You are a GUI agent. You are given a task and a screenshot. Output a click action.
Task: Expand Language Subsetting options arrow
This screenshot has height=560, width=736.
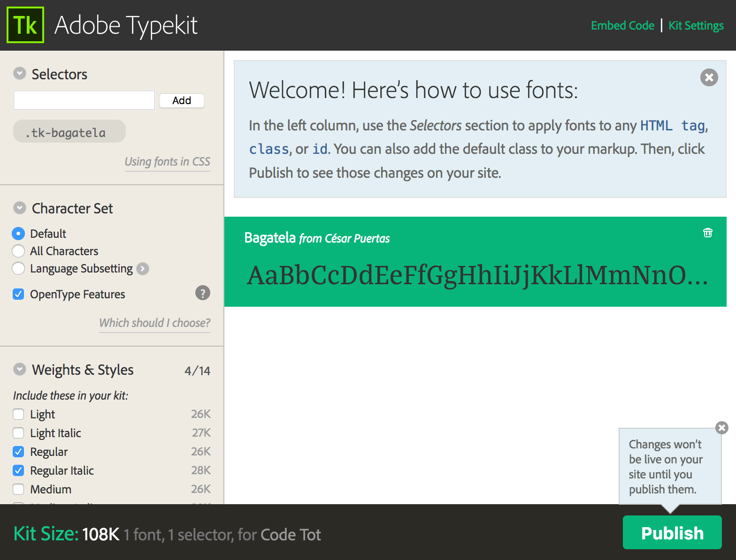pyautogui.click(x=143, y=269)
